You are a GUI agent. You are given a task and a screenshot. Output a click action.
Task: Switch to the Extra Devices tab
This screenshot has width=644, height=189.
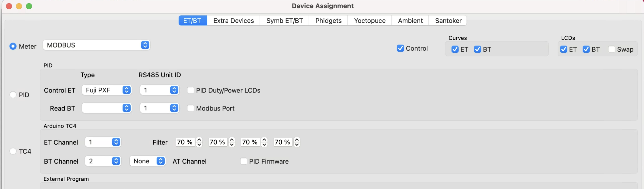coord(233,20)
